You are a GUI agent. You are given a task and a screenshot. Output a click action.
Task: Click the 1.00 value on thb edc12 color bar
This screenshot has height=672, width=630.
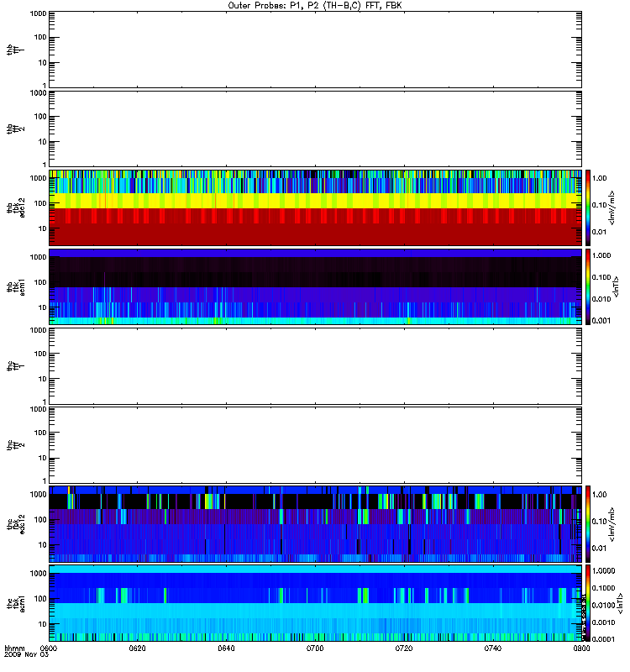click(599, 178)
